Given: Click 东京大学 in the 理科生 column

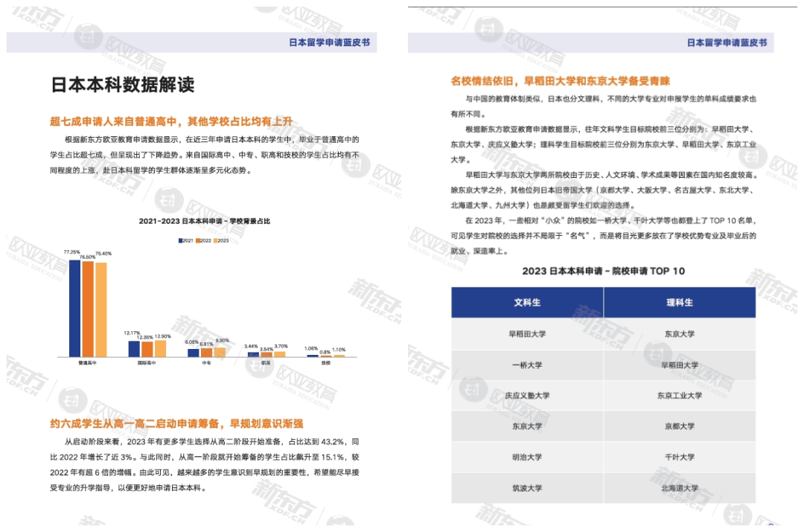Looking at the screenshot, I should coord(680,334).
